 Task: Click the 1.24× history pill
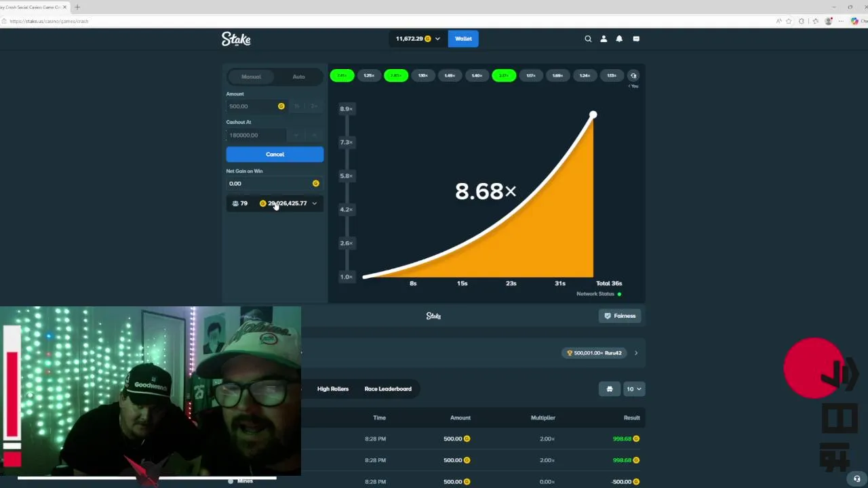pos(585,76)
